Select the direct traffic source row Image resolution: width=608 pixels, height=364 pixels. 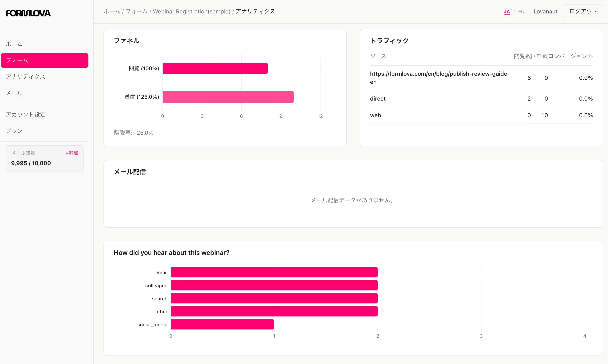[378, 99]
